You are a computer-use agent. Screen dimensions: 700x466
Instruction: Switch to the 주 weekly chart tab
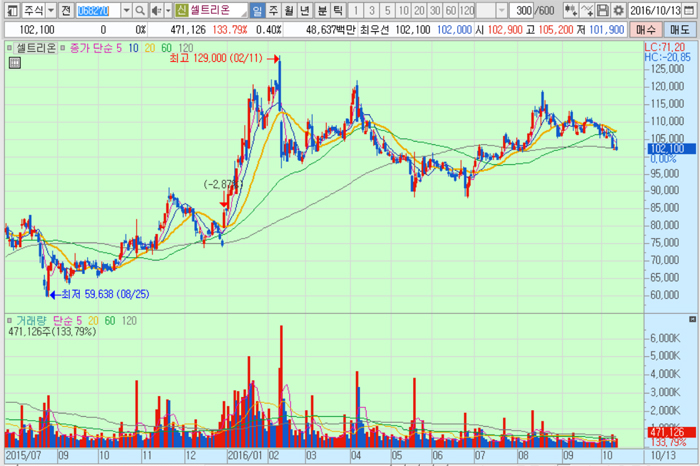point(273,10)
